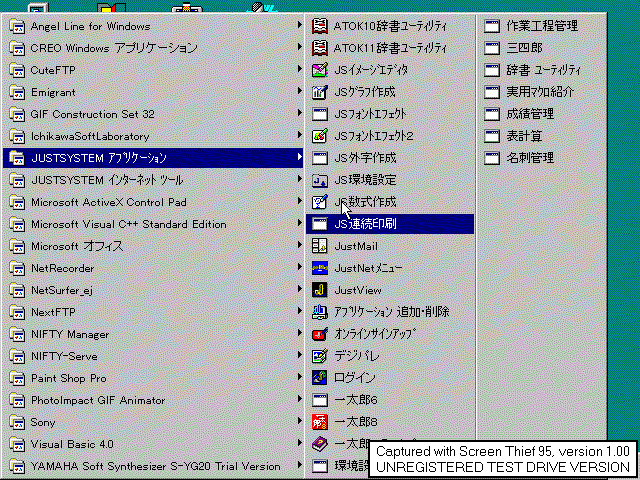The image size is (640, 480).
Task: Open the JSイメージエディタ icon
Action: (x=320, y=70)
